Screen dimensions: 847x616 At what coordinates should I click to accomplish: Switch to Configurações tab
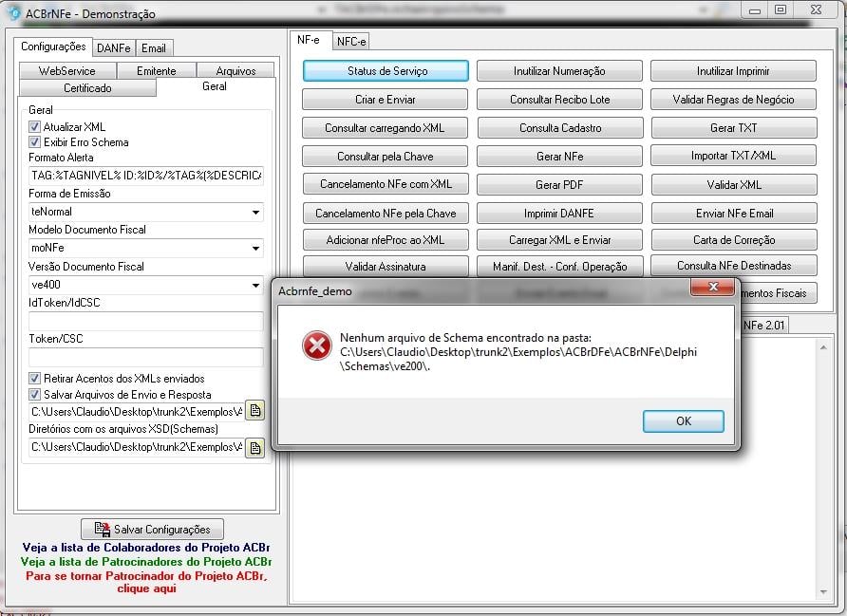tap(53, 47)
